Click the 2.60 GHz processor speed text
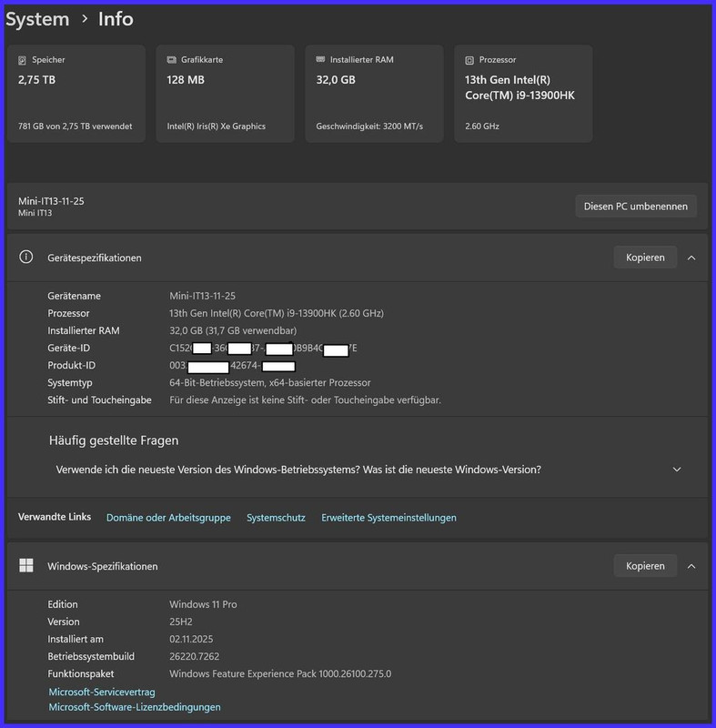 click(x=482, y=126)
